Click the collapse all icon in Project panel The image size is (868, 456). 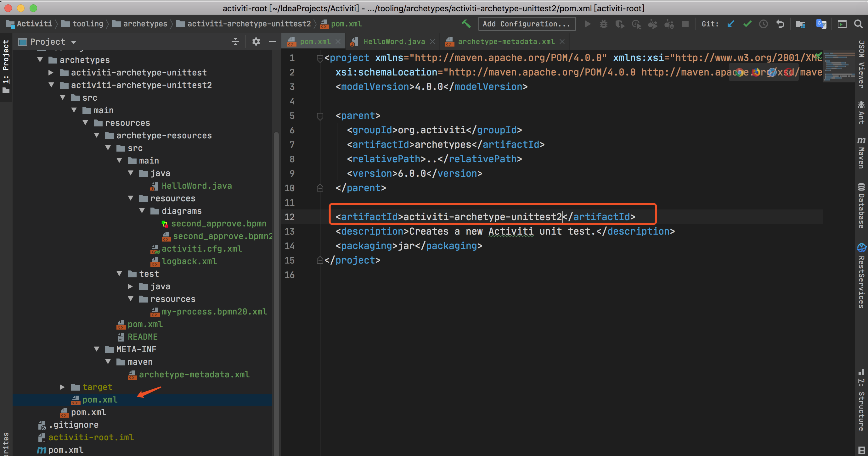(x=235, y=42)
